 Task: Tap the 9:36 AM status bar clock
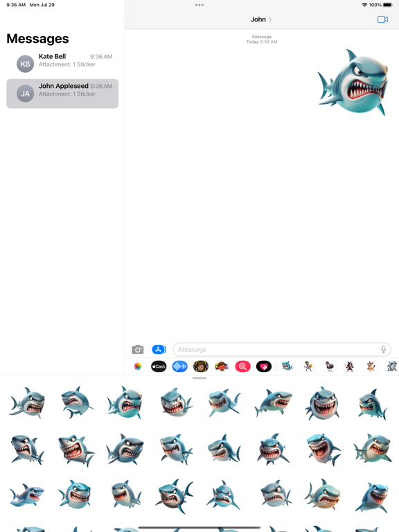(16, 5)
